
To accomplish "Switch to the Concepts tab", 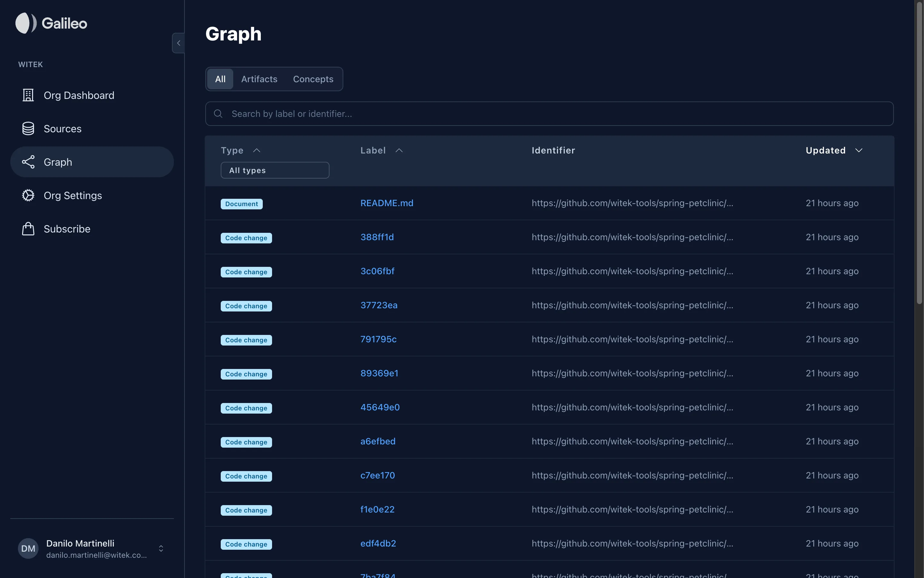I will 313,79.
